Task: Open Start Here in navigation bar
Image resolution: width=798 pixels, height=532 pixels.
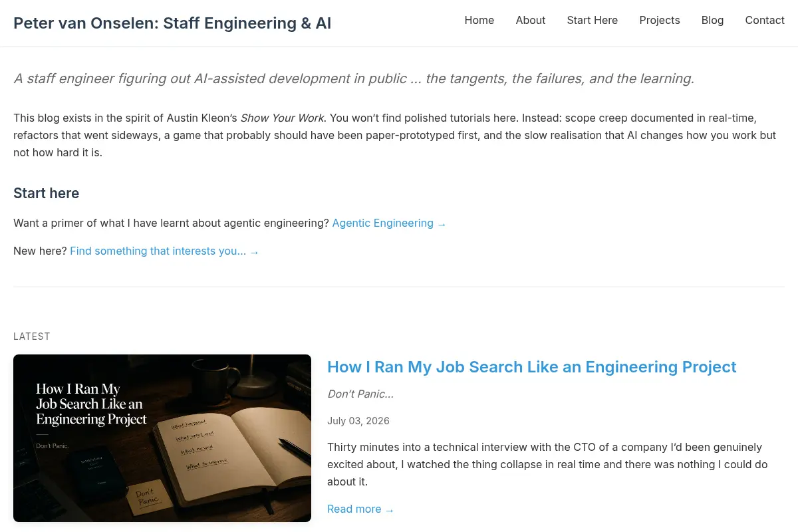Action: [592, 20]
